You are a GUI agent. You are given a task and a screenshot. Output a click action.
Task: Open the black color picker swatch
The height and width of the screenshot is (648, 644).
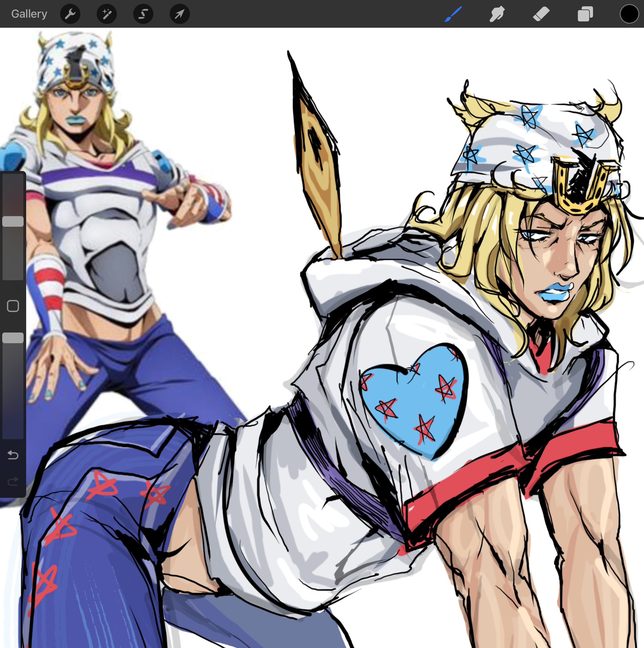[x=629, y=14]
